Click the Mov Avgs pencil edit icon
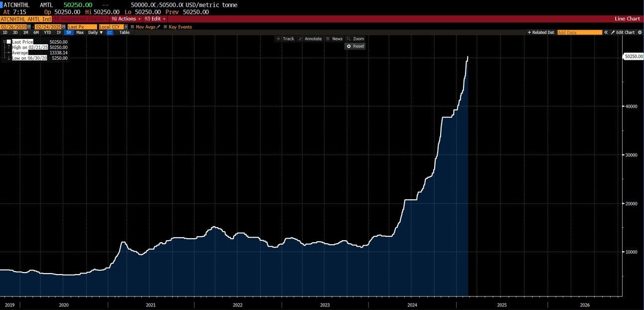Screen dimensions: 644x310 [159, 27]
